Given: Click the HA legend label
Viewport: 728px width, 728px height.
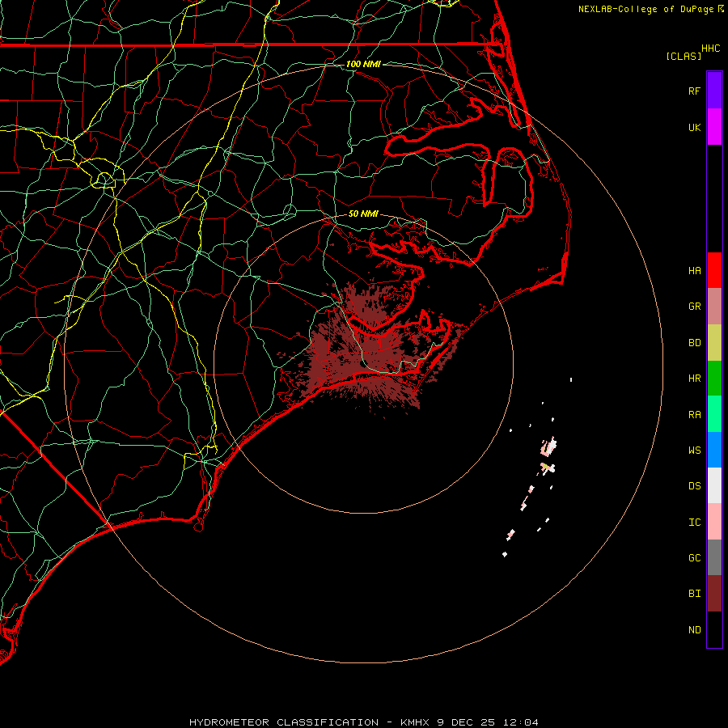Looking at the screenshot, I should click(694, 271).
